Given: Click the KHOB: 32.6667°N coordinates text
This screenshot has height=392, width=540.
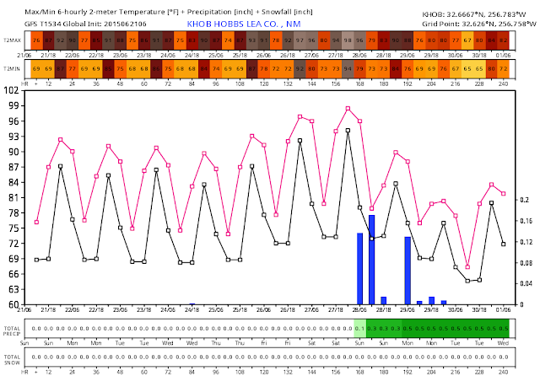Looking at the screenshot, I should (x=474, y=14).
